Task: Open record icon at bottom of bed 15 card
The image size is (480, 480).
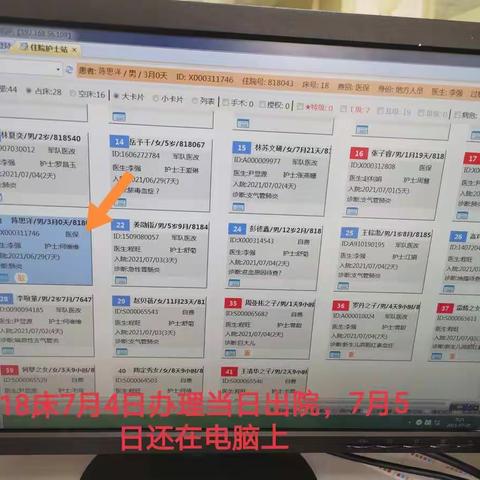Action: pos(238,207)
